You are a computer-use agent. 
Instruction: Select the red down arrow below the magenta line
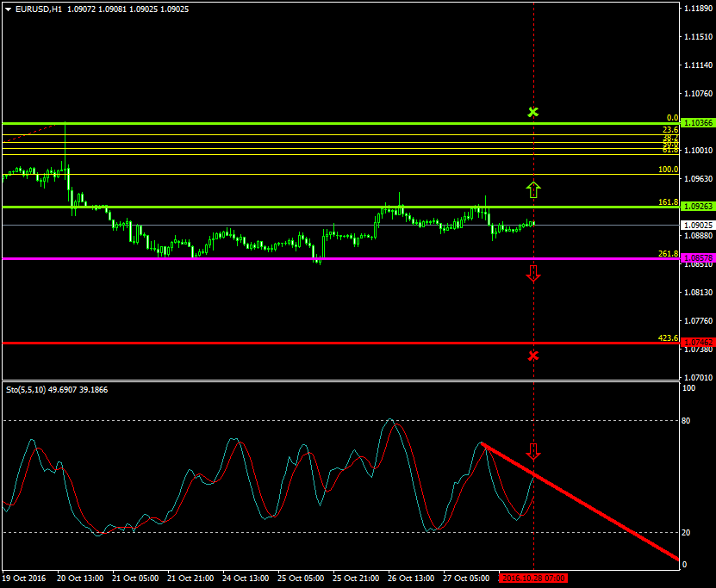[533, 274]
